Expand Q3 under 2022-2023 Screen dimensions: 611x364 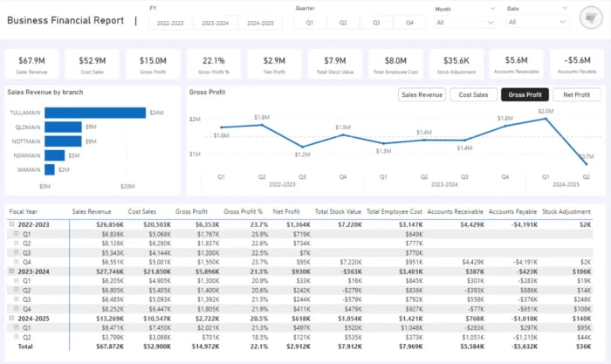click(x=17, y=252)
